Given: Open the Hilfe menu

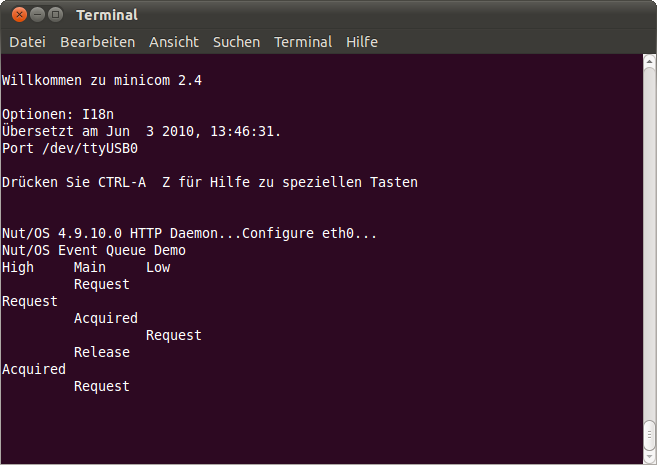Looking at the screenshot, I should click(x=362, y=42).
